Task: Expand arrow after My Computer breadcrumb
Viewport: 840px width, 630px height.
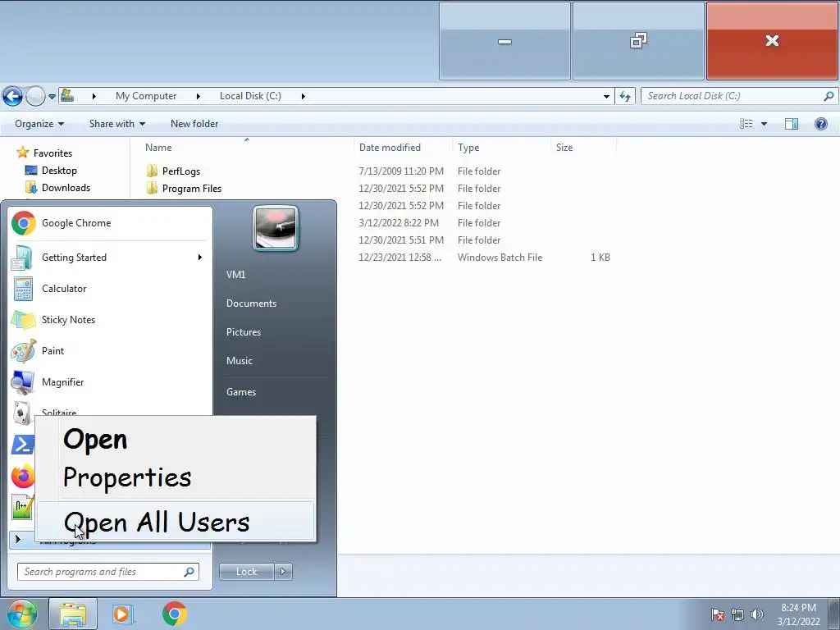Action: (199, 97)
